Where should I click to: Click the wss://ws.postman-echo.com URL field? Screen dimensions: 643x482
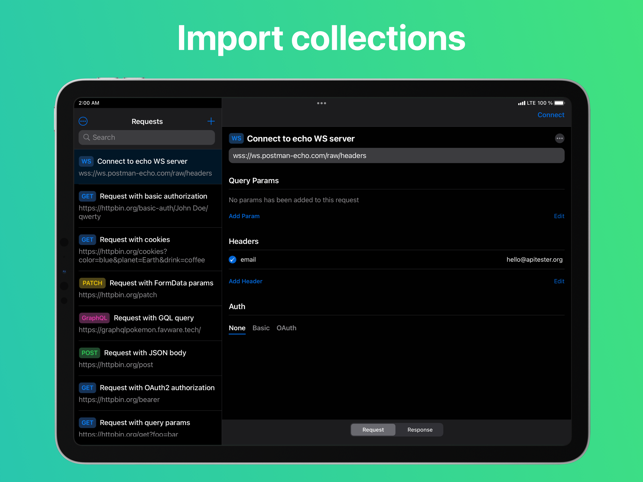(396, 155)
